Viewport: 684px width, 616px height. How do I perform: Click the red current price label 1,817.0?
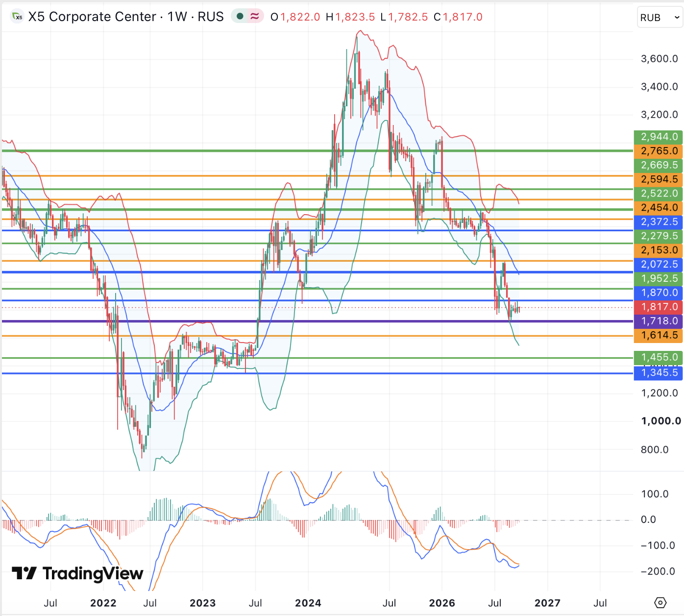click(658, 307)
